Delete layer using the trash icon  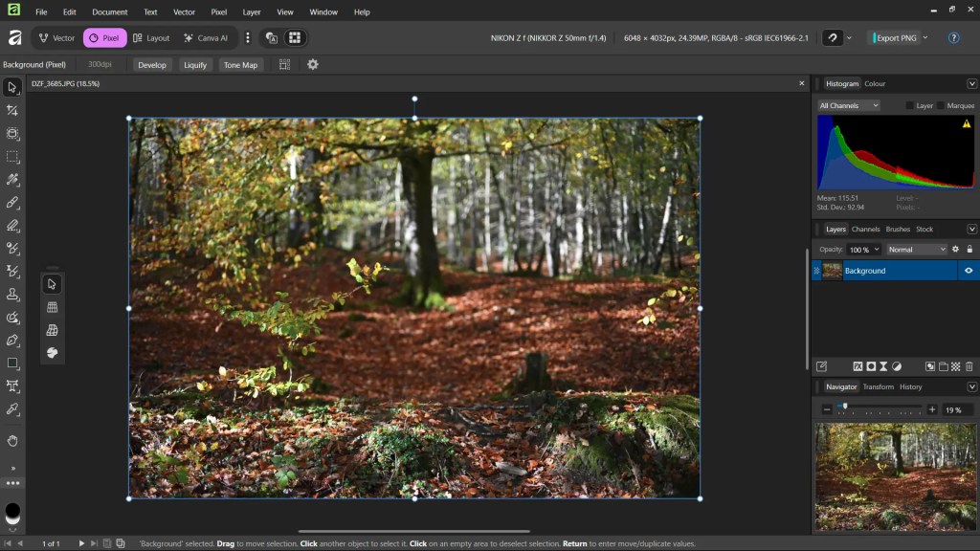(969, 366)
